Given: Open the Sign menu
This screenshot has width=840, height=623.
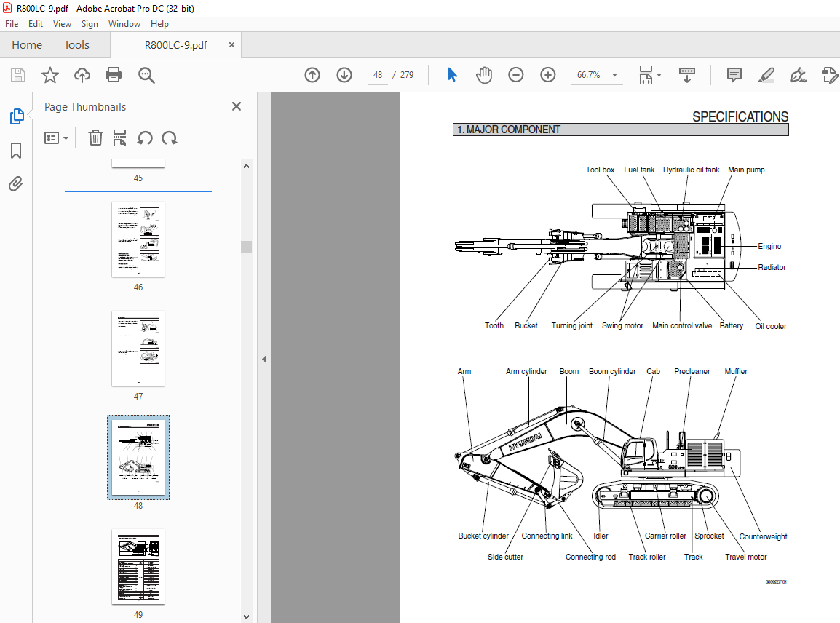Looking at the screenshot, I should click(x=90, y=24).
